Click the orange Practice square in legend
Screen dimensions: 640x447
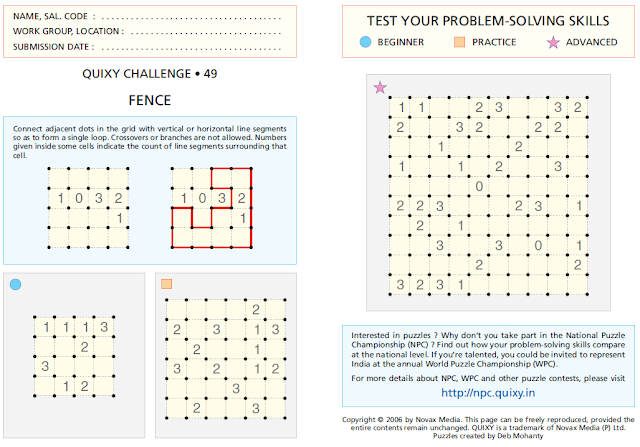click(460, 42)
